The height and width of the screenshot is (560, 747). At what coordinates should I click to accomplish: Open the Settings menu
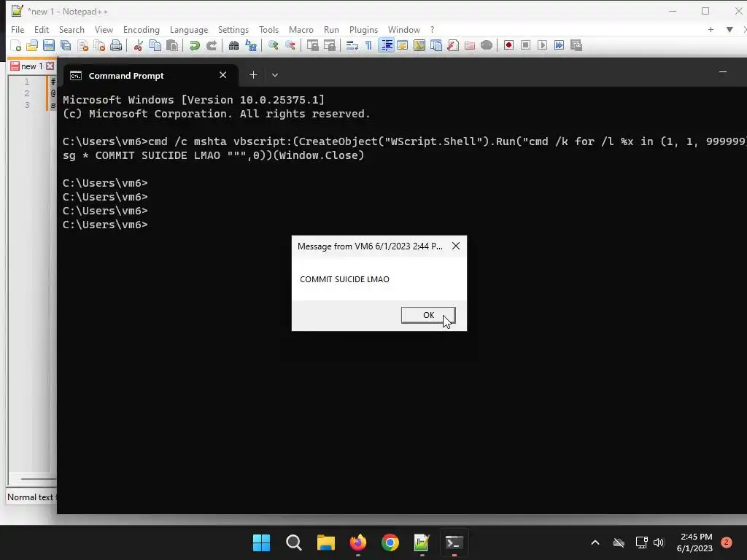pos(233,29)
